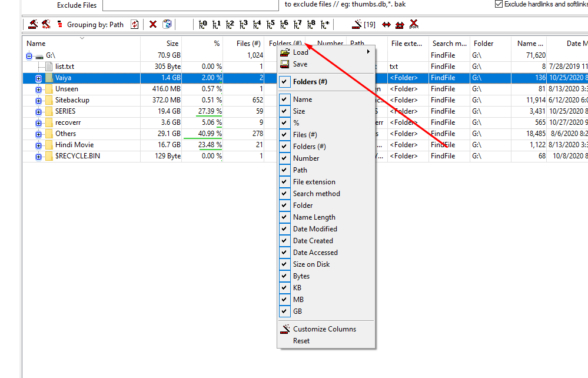Image resolution: width=588 pixels, height=378 pixels.
Task: Click the Exclude Files input field
Action: pyautogui.click(x=190, y=5)
